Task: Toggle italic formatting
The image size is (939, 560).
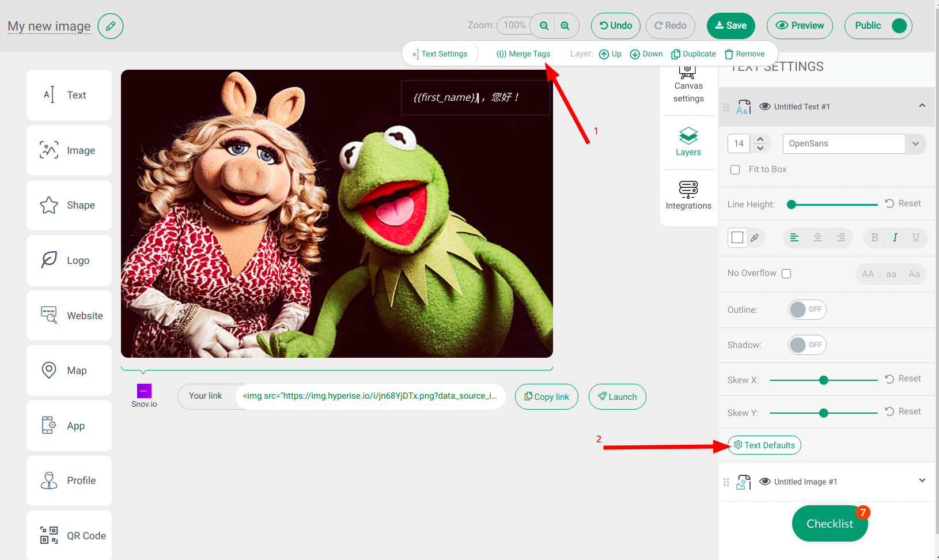Action: pos(895,237)
